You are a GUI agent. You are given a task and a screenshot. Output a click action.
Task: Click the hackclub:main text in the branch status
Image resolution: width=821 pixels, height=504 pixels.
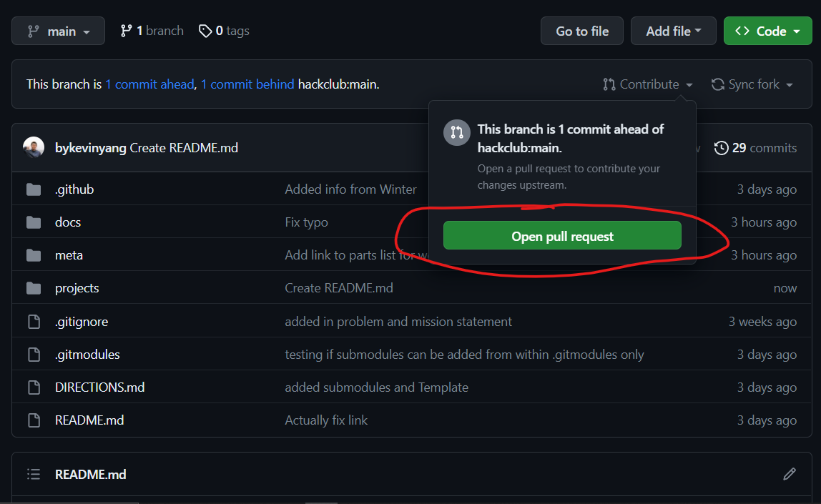point(339,84)
